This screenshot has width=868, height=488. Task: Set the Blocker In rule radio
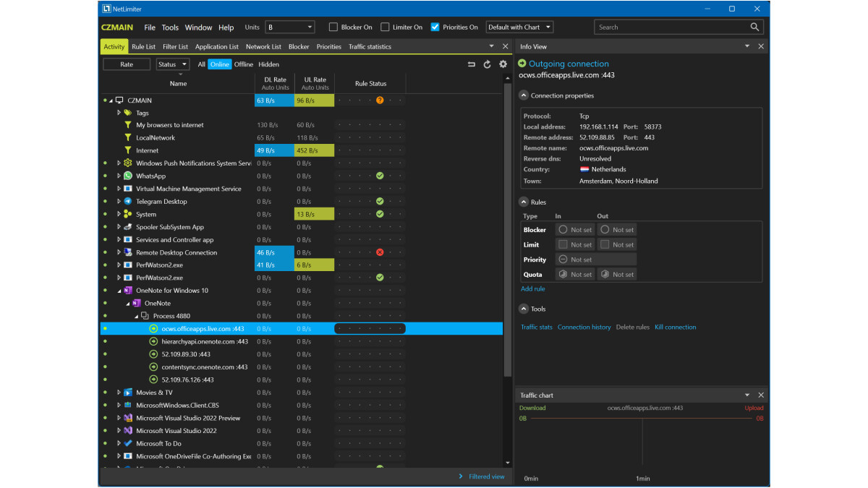click(563, 229)
